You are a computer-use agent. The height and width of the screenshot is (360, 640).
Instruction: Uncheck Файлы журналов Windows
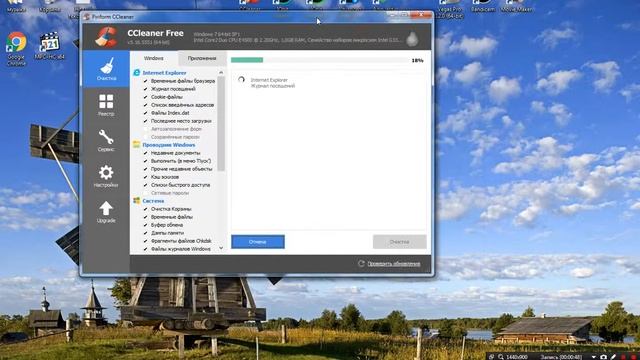[x=146, y=249]
